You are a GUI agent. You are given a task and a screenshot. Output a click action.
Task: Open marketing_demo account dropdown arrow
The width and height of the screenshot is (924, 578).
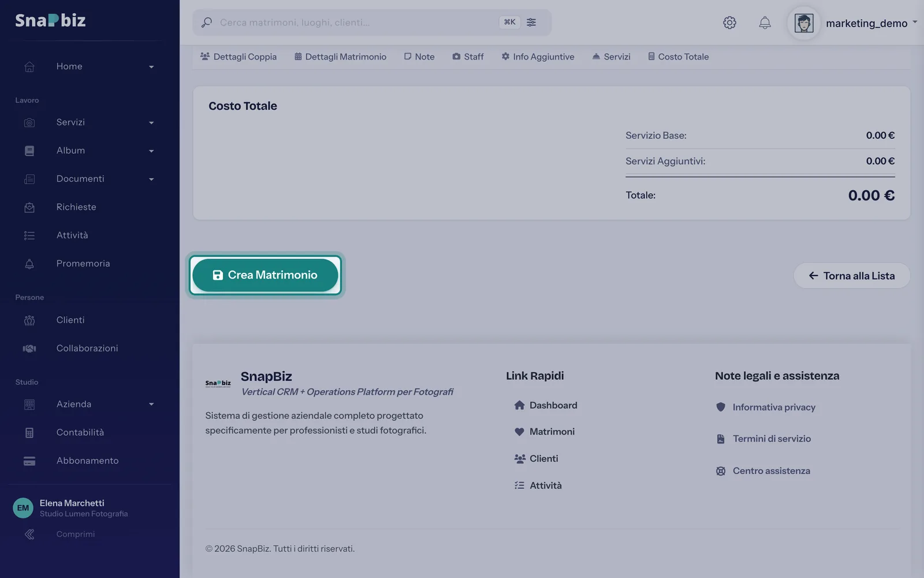pyautogui.click(x=915, y=23)
